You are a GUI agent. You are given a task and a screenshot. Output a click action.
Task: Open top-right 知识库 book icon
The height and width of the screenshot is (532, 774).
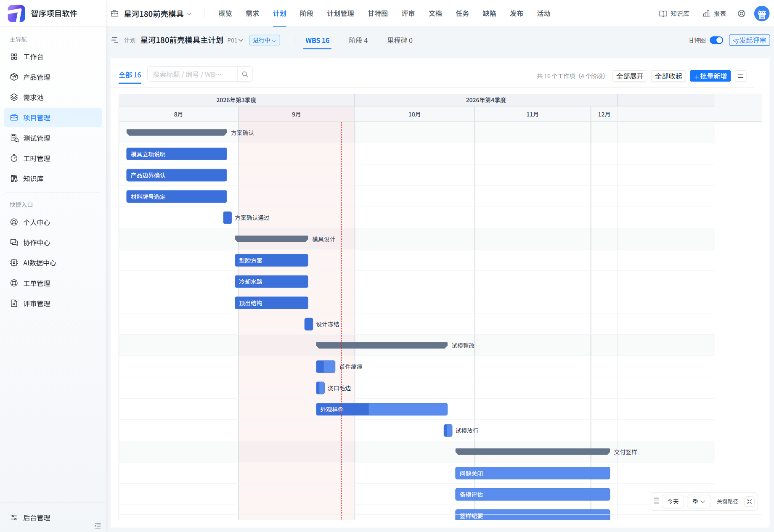click(663, 14)
